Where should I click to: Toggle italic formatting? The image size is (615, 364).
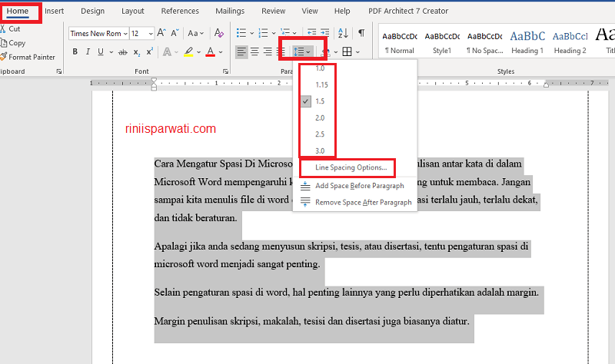(x=88, y=51)
